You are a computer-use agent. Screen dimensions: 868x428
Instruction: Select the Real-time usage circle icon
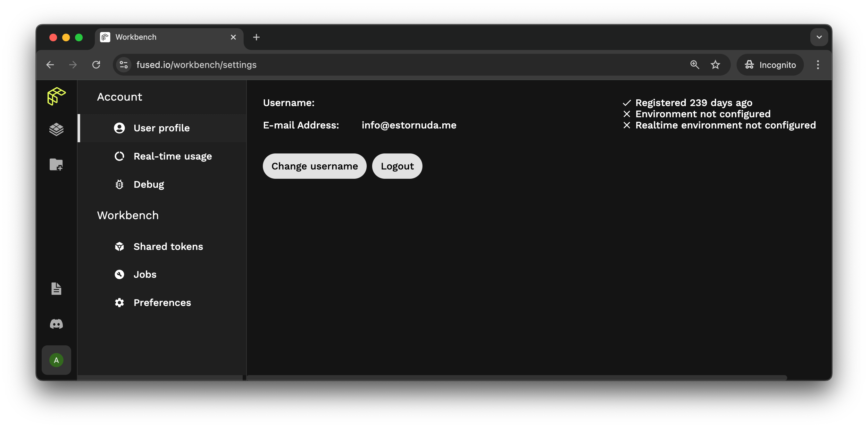[x=119, y=156]
